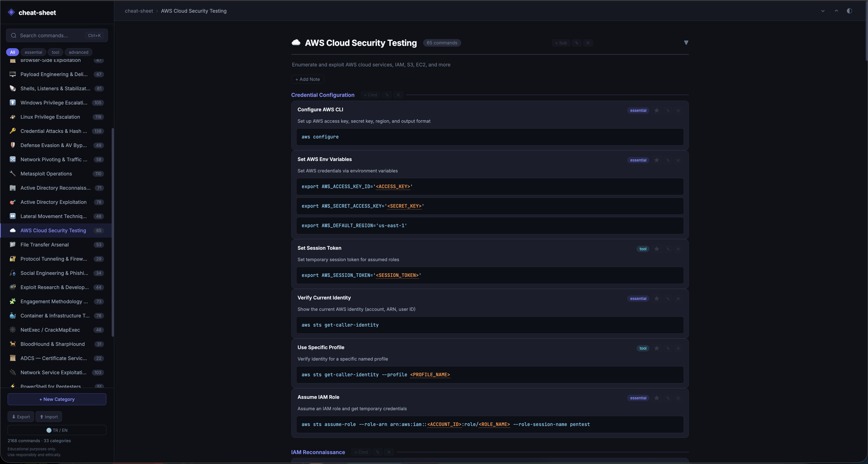Image resolution: width=868 pixels, height=464 pixels.
Task: Add a command to IAM Reconnaissance with + Cmd
Action: click(361, 452)
